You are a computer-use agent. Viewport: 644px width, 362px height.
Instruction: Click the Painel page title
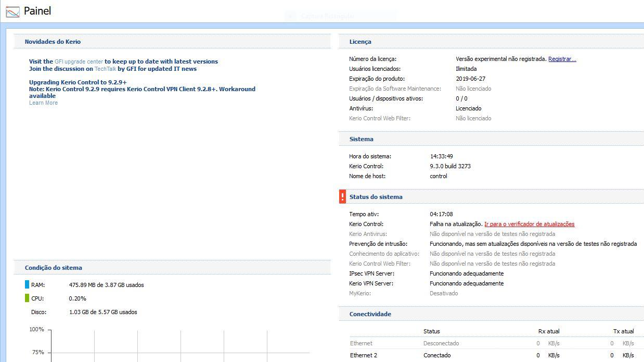pyautogui.click(x=37, y=11)
